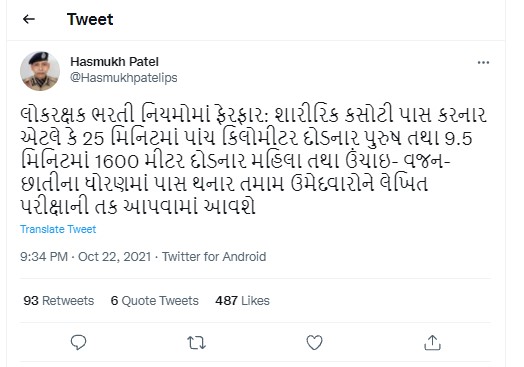Viewport: 524px width, 367px height.
Task: Click the number 487 likes count
Action: (x=226, y=301)
